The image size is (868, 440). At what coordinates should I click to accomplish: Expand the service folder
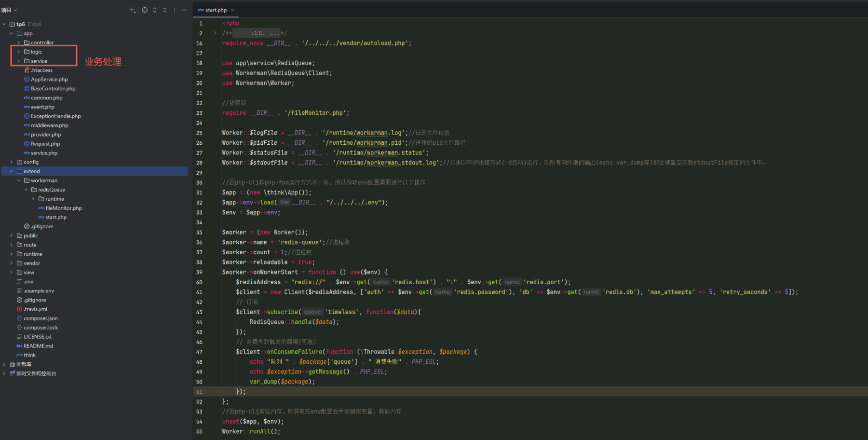(x=19, y=61)
